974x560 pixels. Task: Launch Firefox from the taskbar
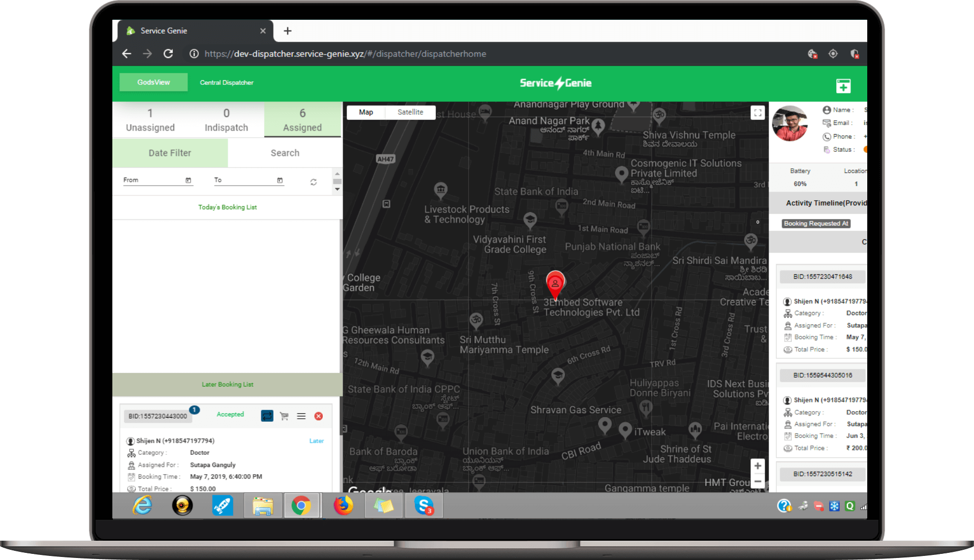[343, 506]
